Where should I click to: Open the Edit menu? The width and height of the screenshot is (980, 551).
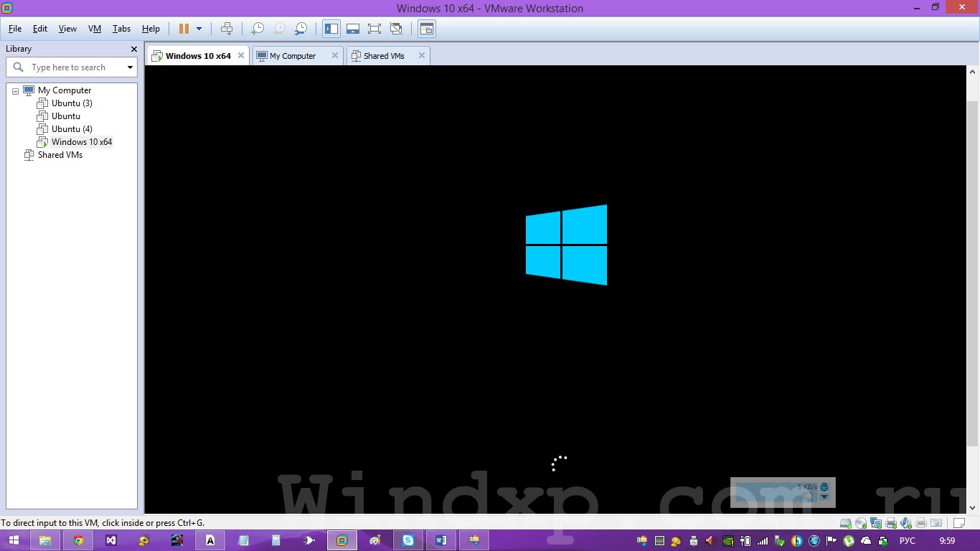40,29
